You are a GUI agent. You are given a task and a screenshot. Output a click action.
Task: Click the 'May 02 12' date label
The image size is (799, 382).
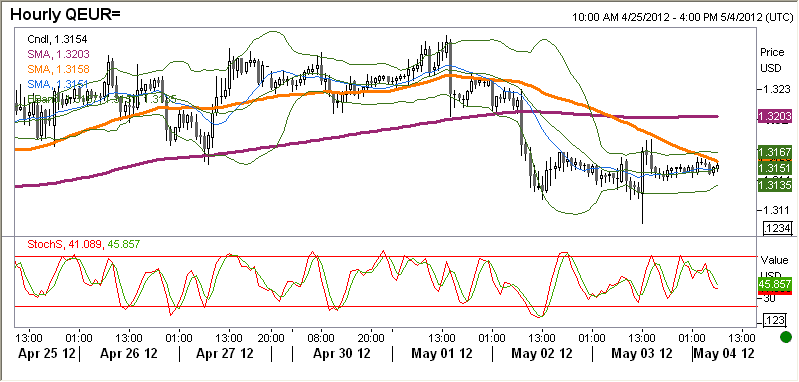click(x=542, y=353)
